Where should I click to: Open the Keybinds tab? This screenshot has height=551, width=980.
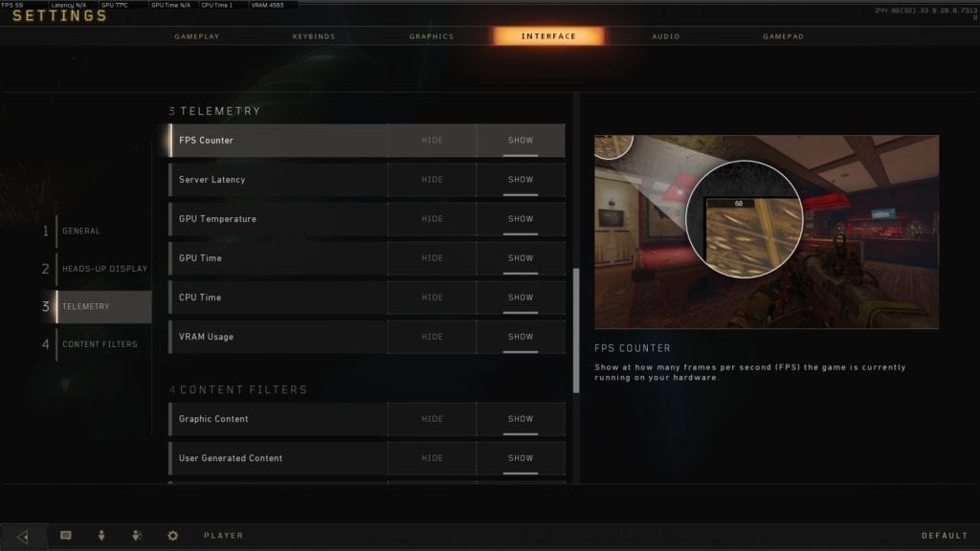(314, 36)
